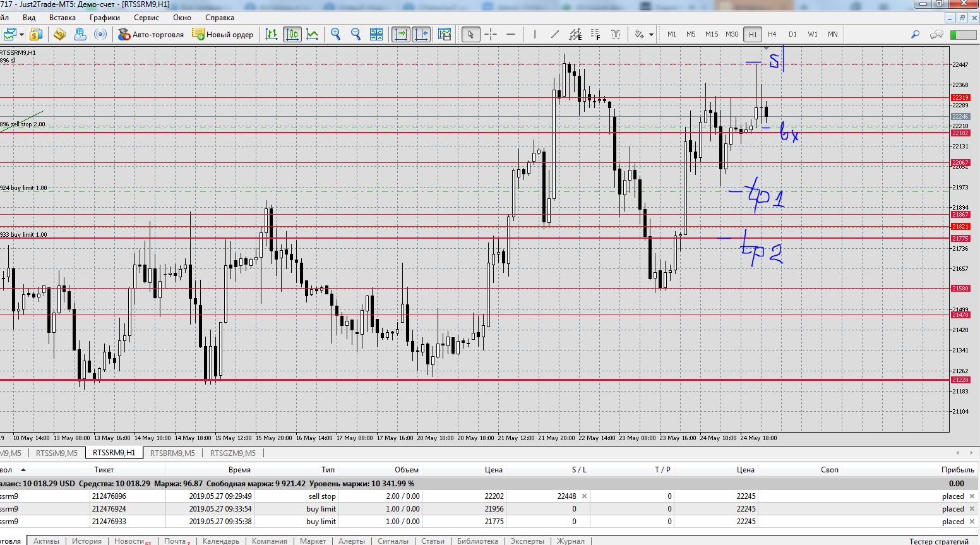Select the Horizontal Line drawing tool

pyautogui.click(x=511, y=34)
